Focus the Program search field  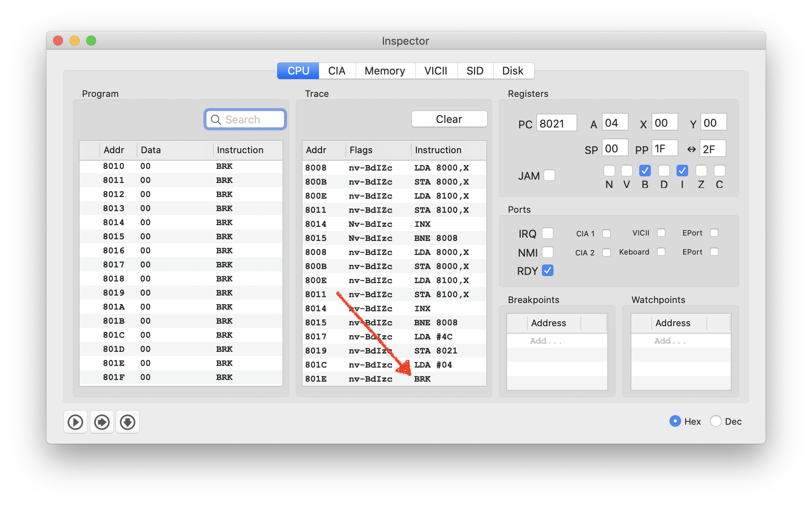pyautogui.click(x=245, y=120)
